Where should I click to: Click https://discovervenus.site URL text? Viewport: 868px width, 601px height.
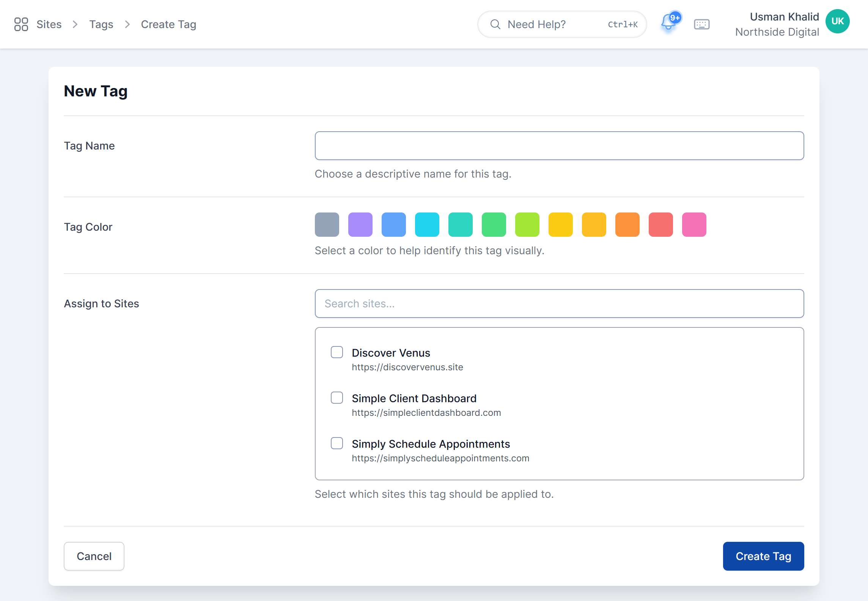(x=407, y=367)
